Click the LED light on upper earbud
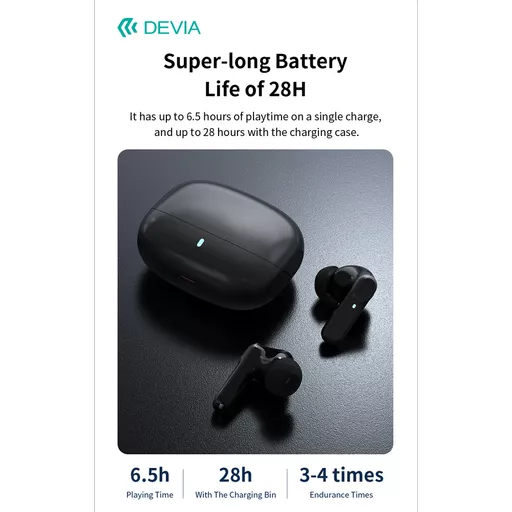 353,306
